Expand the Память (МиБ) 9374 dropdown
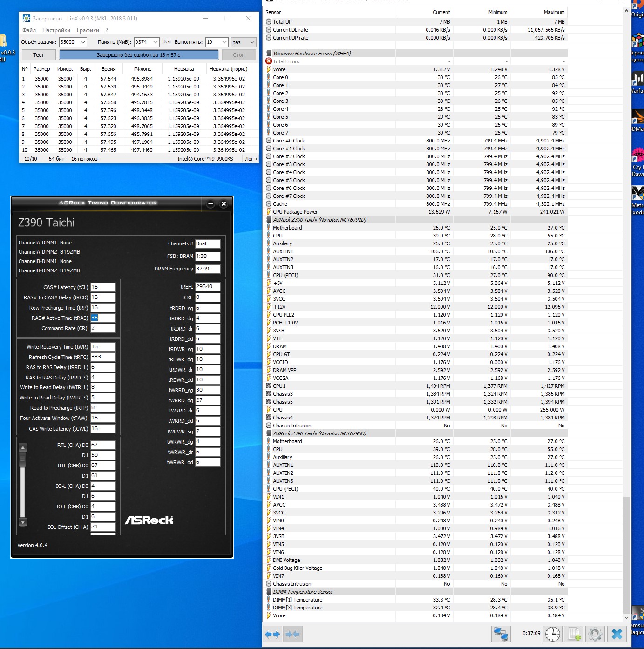The width and height of the screenshot is (644, 649). tap(156, 42)
